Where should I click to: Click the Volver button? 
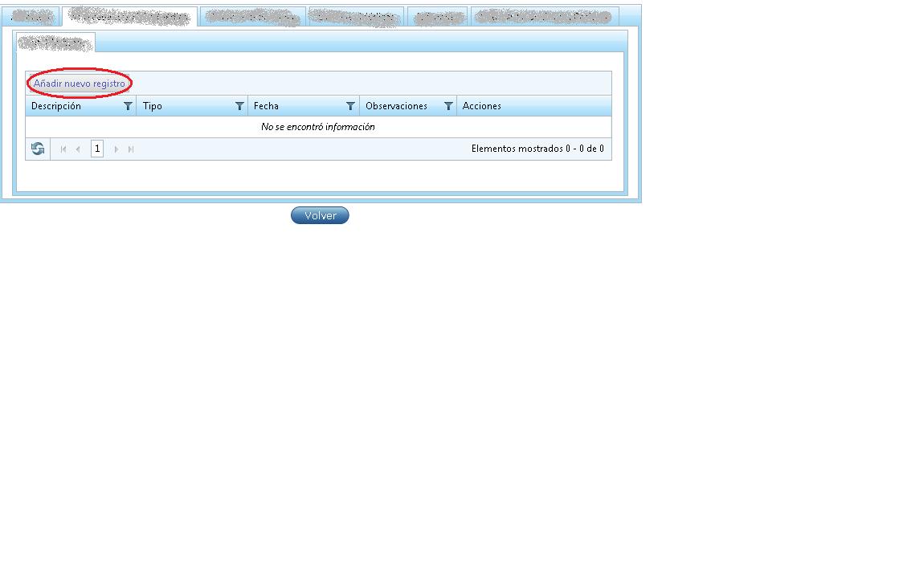tap(320, 215)
